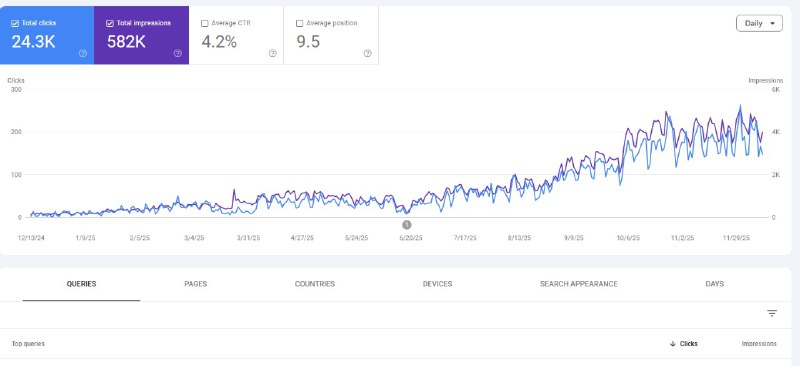The image size is (800, 366).
Task: Click the annotation marker on chart timeline
Action: tap(407, 224)
